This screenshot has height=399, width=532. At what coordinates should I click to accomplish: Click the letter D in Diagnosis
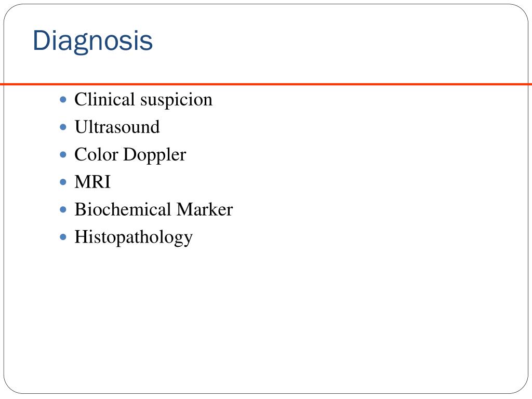point(41,41)
